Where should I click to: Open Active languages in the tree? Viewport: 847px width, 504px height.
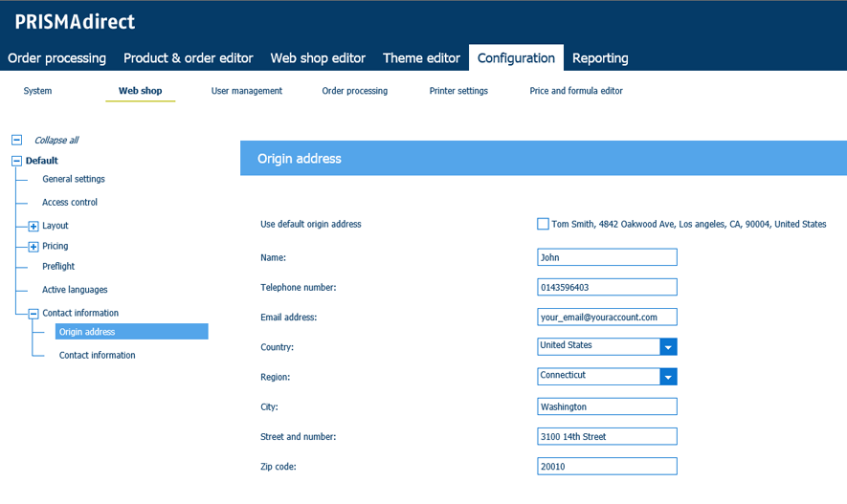pos(75,289)
